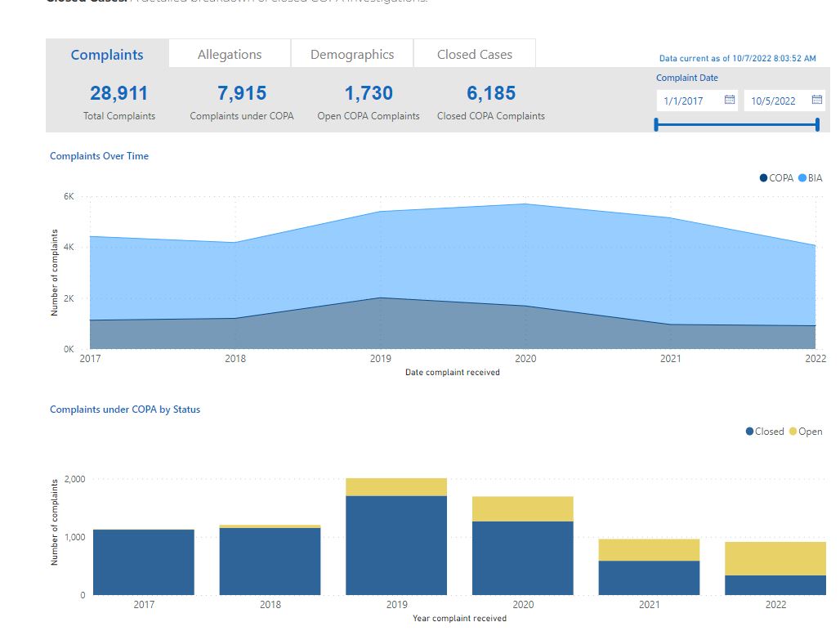Click the 2,000 y-axis label
This screenshot has height=640, width=840.
(74, 479)
